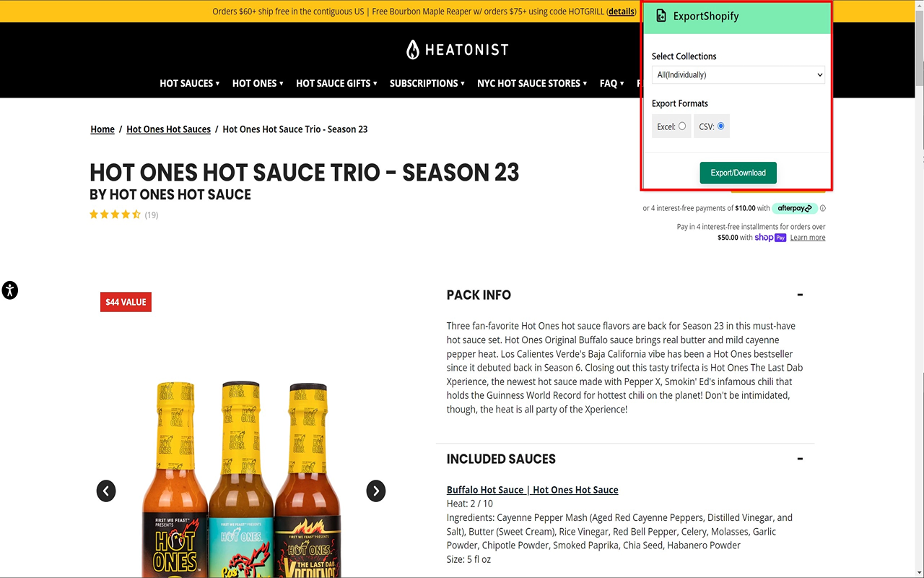Click 'Size: 5 fl oz' text

click(x=468, y=559)
